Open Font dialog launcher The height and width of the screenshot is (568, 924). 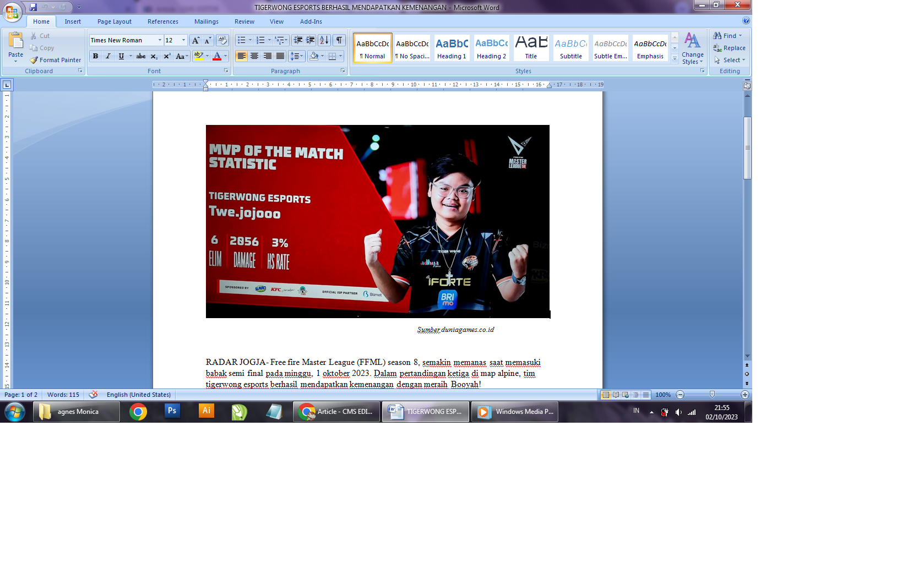226,71
